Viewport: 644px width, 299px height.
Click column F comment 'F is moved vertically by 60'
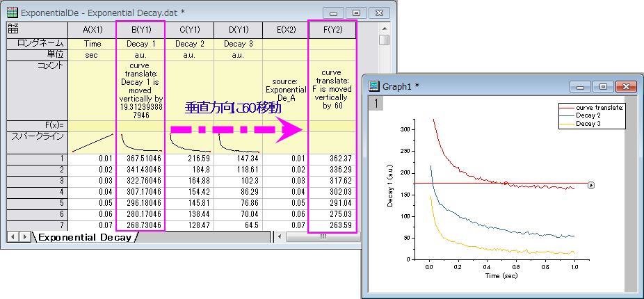click(332, 90)
